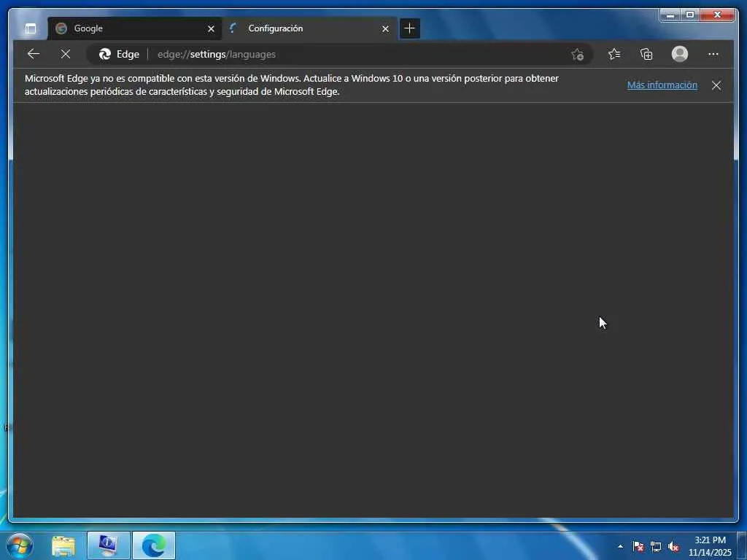Close the Google tab
Screen dimensions: 747x560
tap(211, 29)
